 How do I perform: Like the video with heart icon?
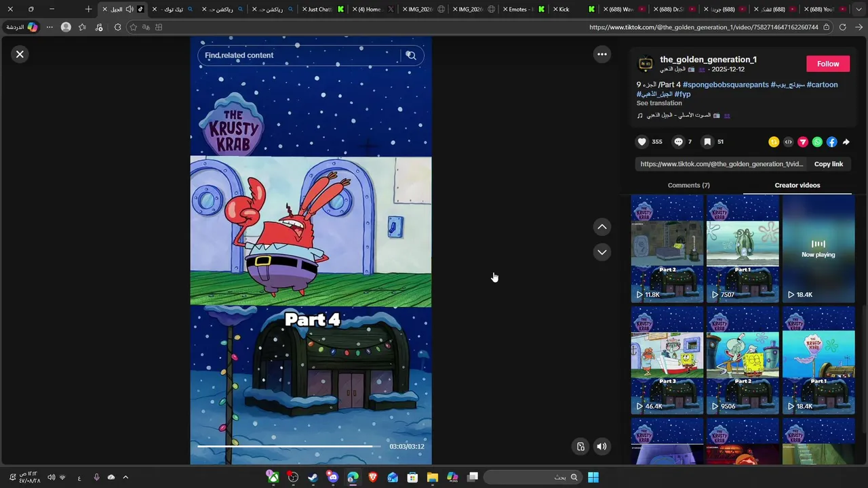click(x=642, y=142)
